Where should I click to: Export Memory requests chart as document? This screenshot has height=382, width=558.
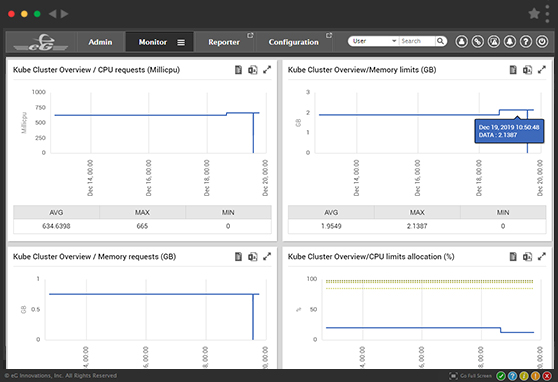click(238, 256)
